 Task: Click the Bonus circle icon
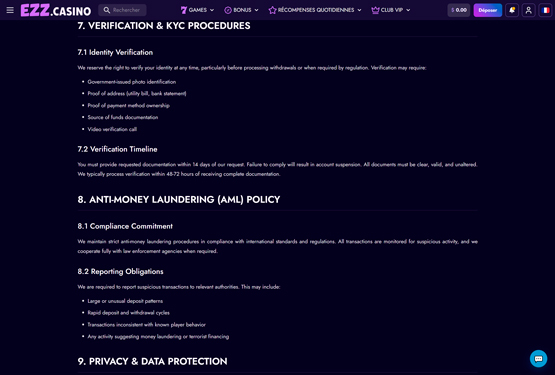[x=228, y=10]
